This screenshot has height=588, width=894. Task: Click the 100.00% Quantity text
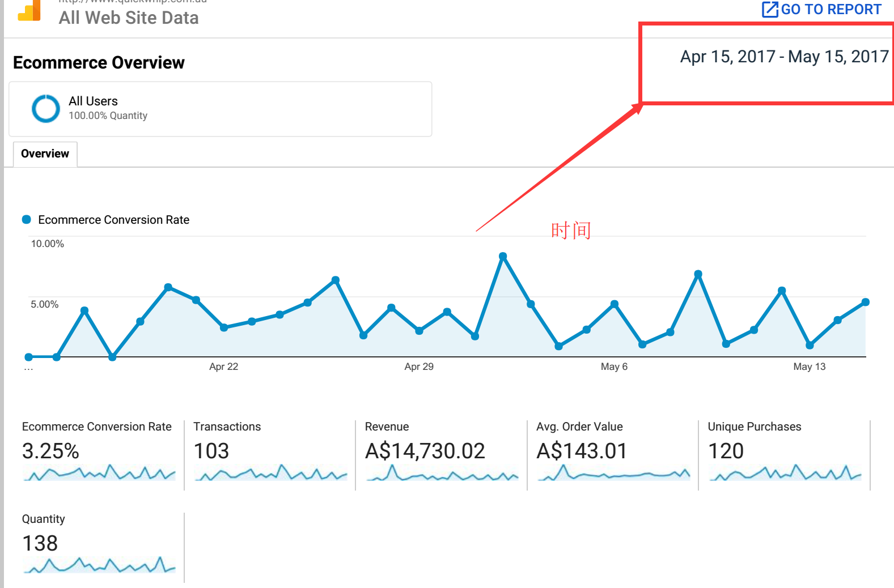108,116
